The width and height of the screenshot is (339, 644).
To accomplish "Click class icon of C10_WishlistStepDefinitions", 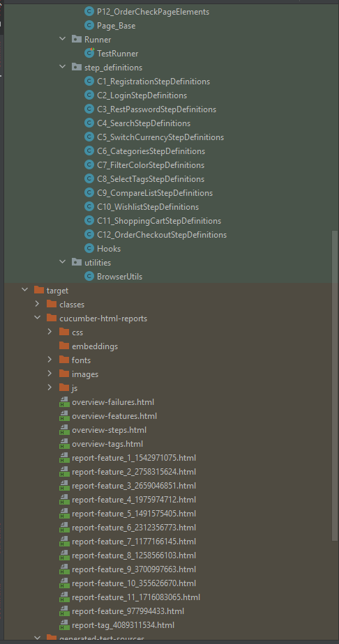I will (89, 206).
